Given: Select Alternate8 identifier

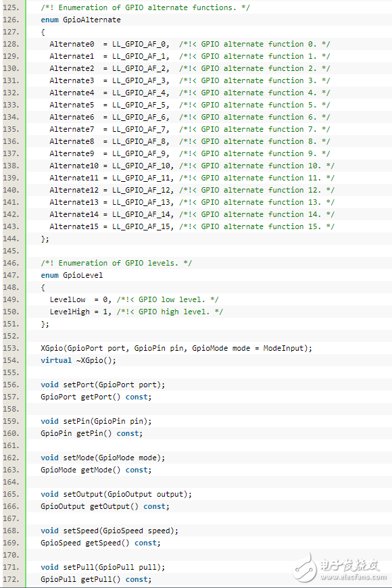Looking at the screenshot, I should tap(72, 141).
